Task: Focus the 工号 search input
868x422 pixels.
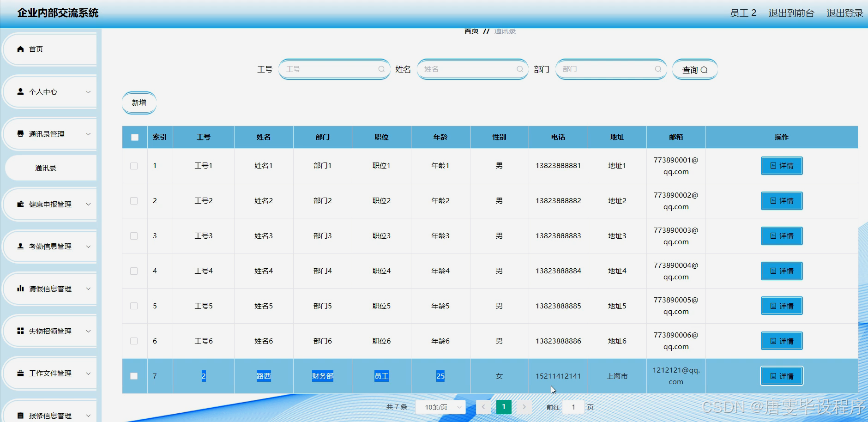Action: click(334, 69)
